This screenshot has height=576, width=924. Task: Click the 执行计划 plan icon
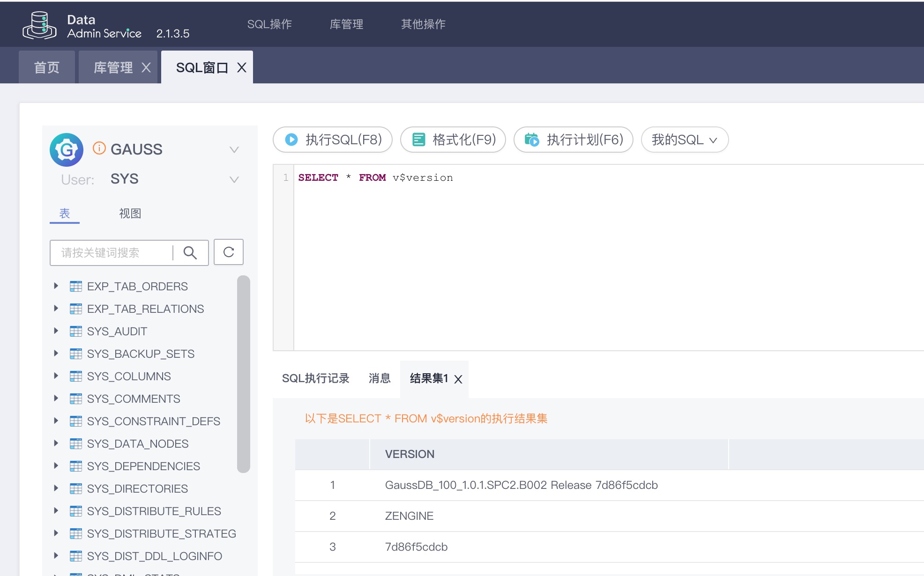click(532, 139)
